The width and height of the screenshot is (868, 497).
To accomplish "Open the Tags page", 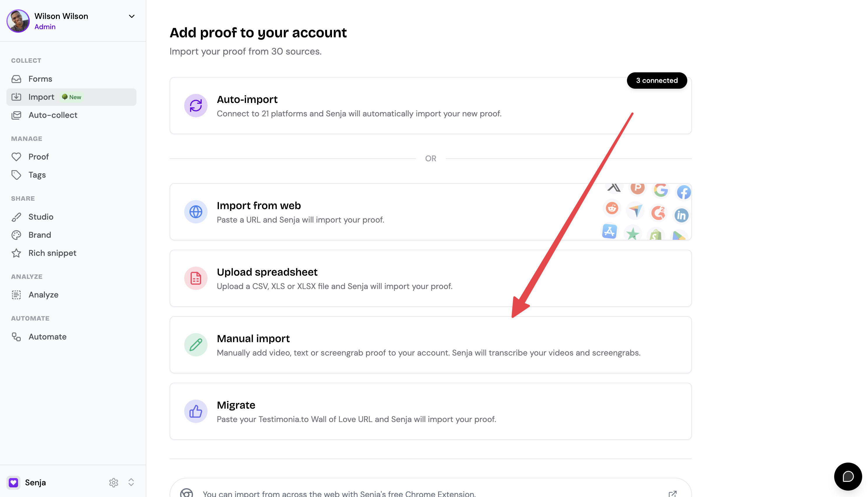I will [71, 175].
